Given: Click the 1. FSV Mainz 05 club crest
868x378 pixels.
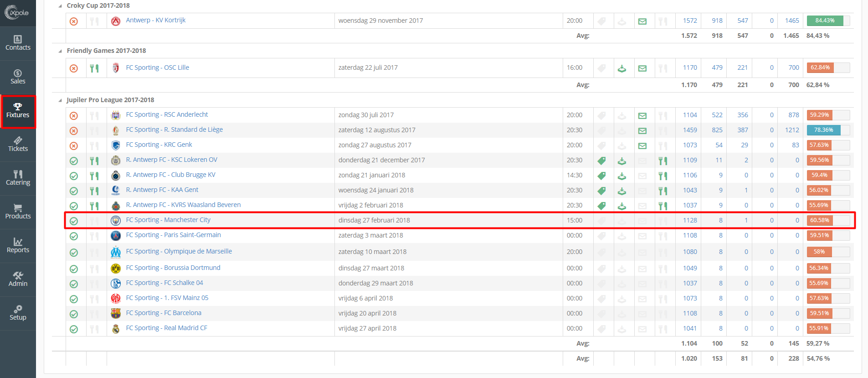Looking at the screenshot, I should coord(116,298).
